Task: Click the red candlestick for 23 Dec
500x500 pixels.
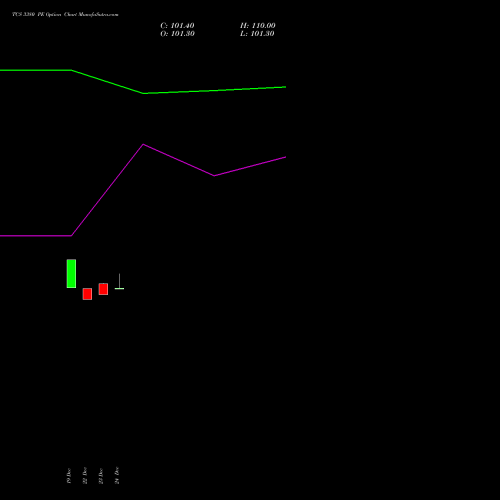Action: (x=103, y=289)
